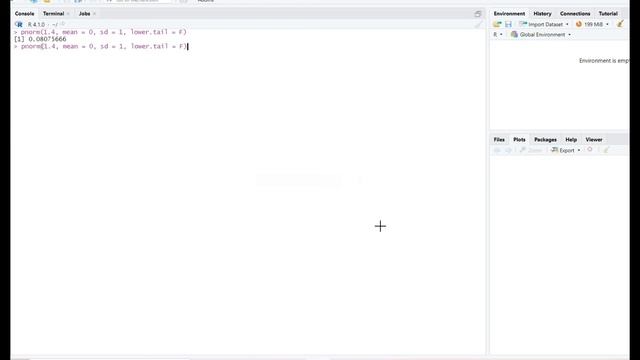Click the previous plot arrow icon
640x360 pixels.
(497, 150)
